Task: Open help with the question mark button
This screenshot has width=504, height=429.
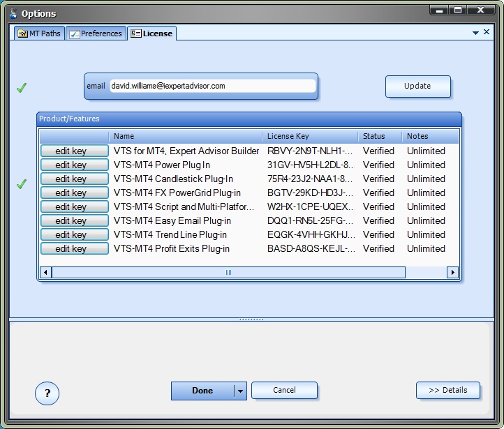Action: 47,393
